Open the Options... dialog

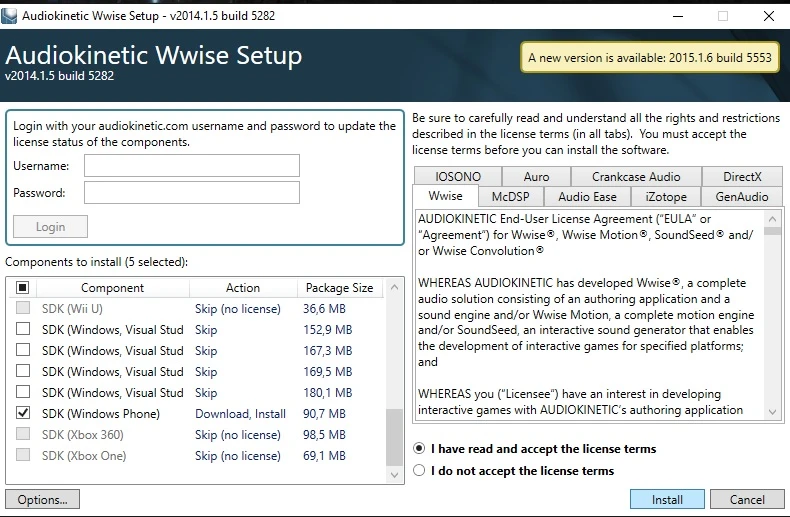[x=42, y=499]
